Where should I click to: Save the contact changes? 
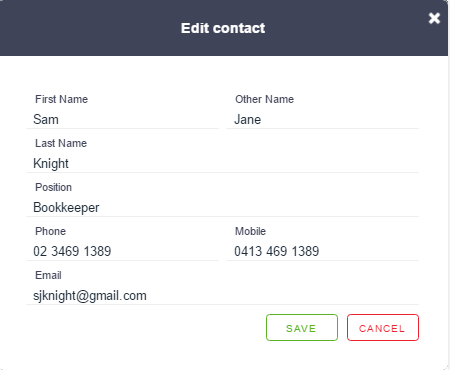[x=302, y=327]
